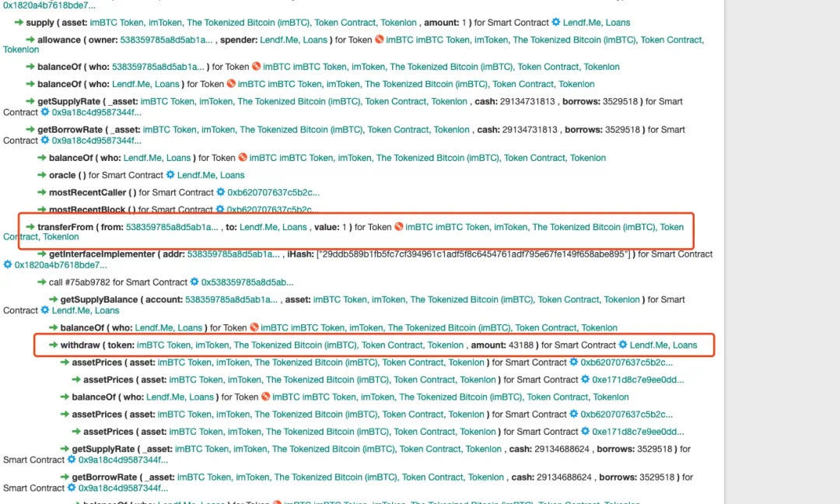The height and width of the screenshot is (504, 840).
Task: Click the 'value: 1' text in transferFrom row
Action: [331, 227]
